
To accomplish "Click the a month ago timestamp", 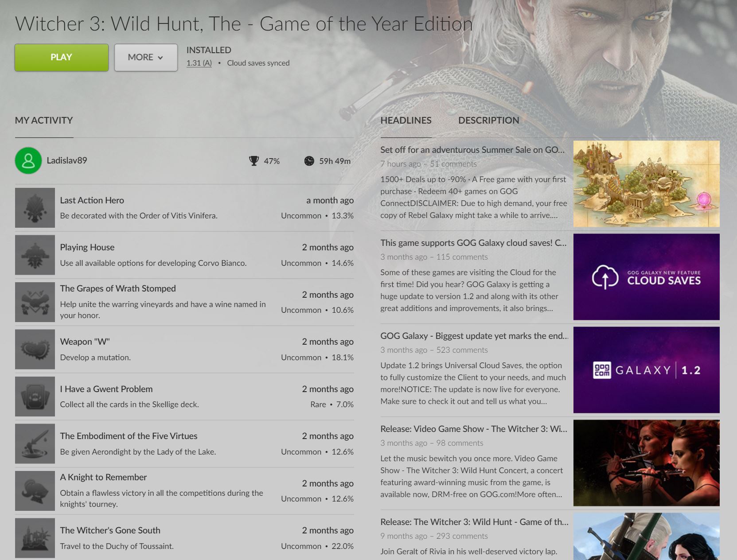I will point(330,200).
